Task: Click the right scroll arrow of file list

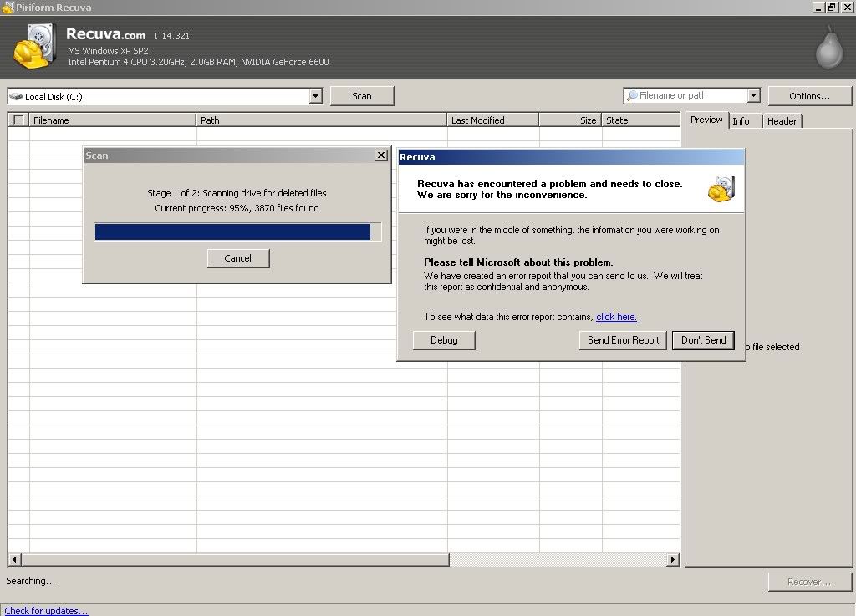Action: 673,559
